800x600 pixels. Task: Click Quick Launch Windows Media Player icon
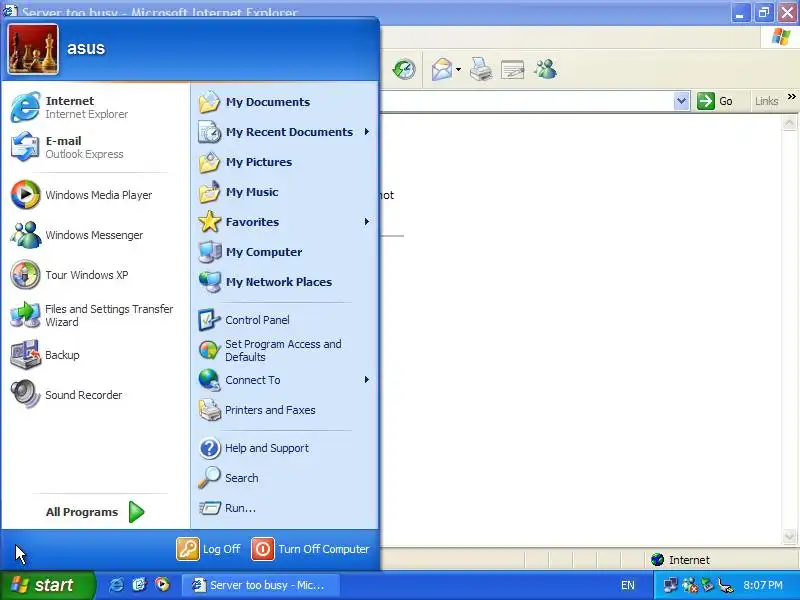click(x=162, y=585)
